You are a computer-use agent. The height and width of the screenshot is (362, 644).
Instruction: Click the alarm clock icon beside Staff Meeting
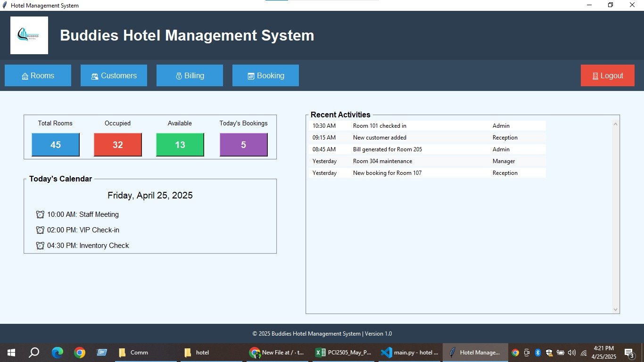tap(40, 214)
